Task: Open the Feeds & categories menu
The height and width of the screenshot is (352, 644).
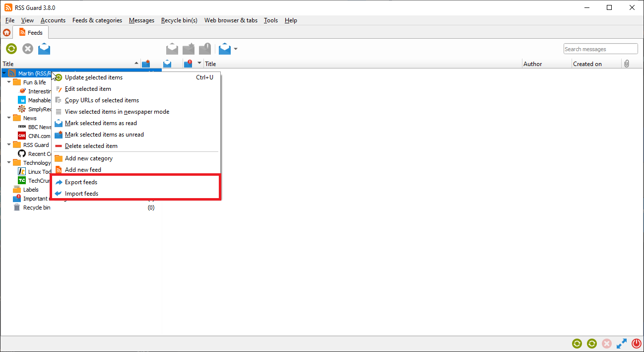Action: point(97,20)
